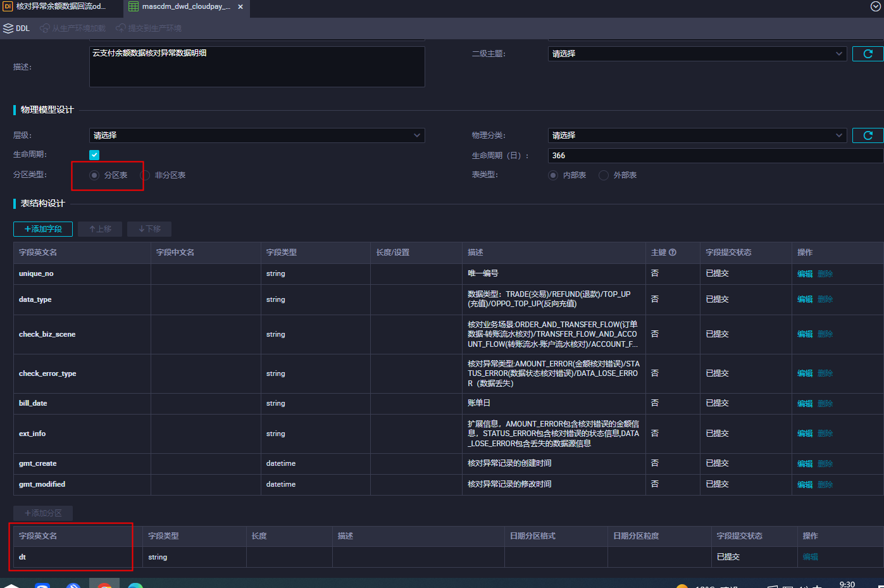Click the 添加分区 button
The height and width of the screenshot is (588, 884).
click(x=43, y=513)
